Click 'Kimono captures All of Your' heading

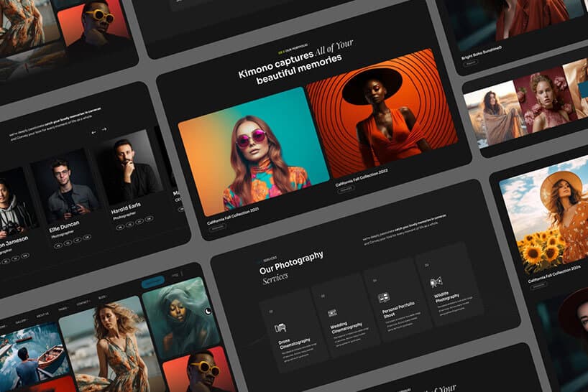pos(296,60)
